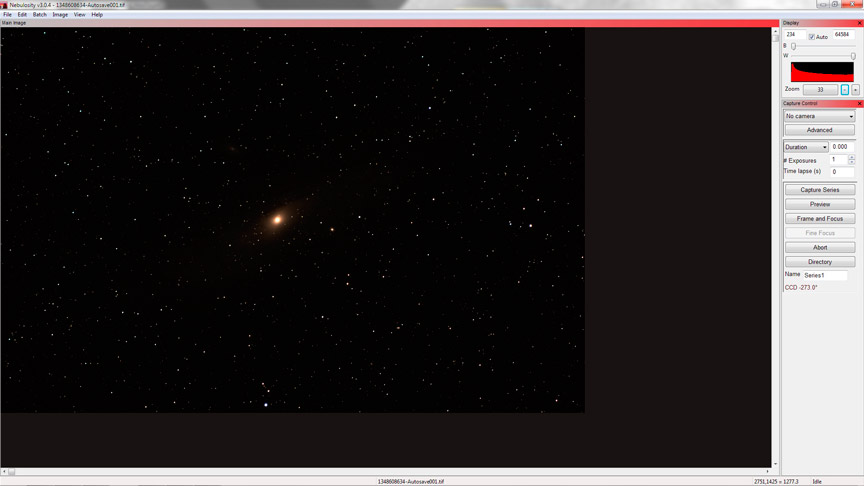
Task: Open the File menu
Action: click(x=8, y=15)
